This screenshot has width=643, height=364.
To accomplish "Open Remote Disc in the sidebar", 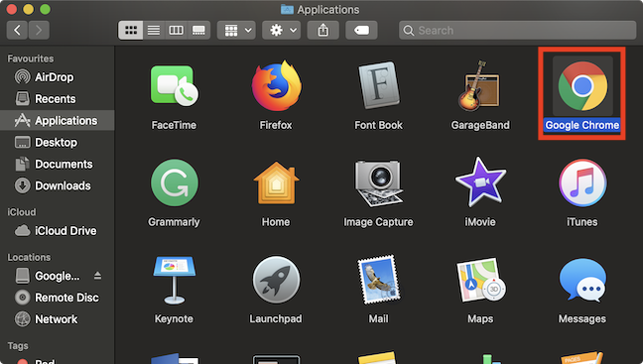I will (x=58, y=298).
